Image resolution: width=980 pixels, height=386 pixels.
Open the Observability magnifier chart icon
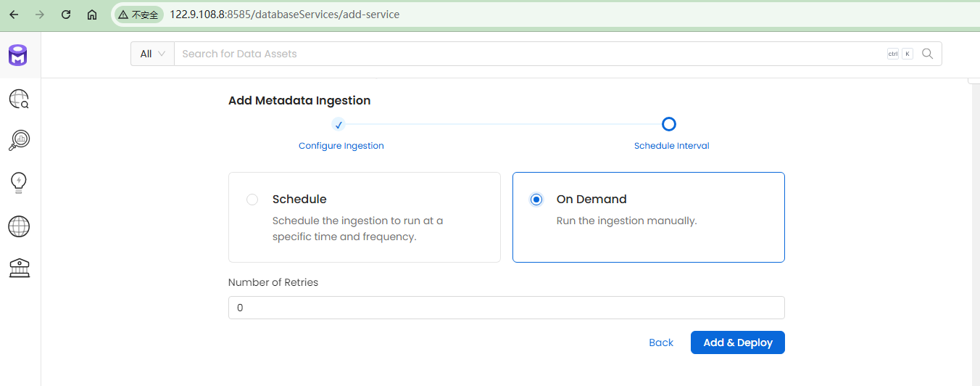pos(19,140)
